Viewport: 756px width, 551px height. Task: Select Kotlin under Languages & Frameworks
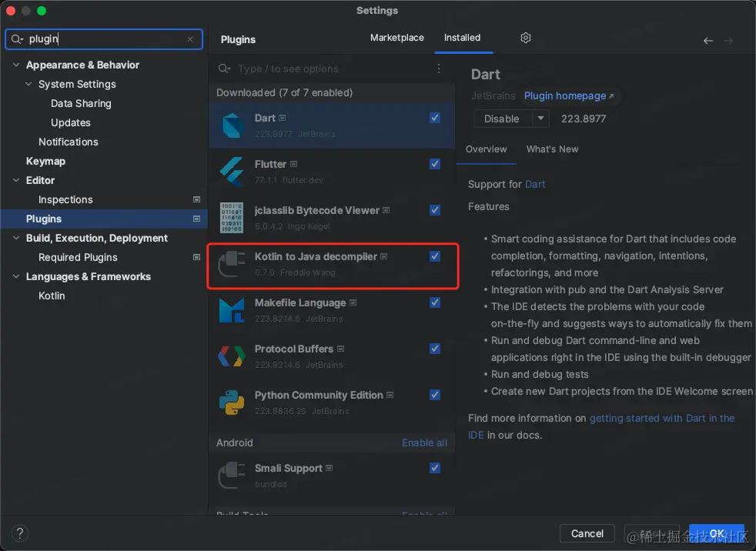[52, 296]
